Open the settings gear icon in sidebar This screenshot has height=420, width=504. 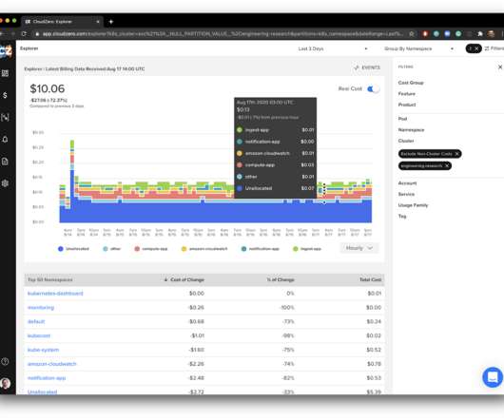5,183
